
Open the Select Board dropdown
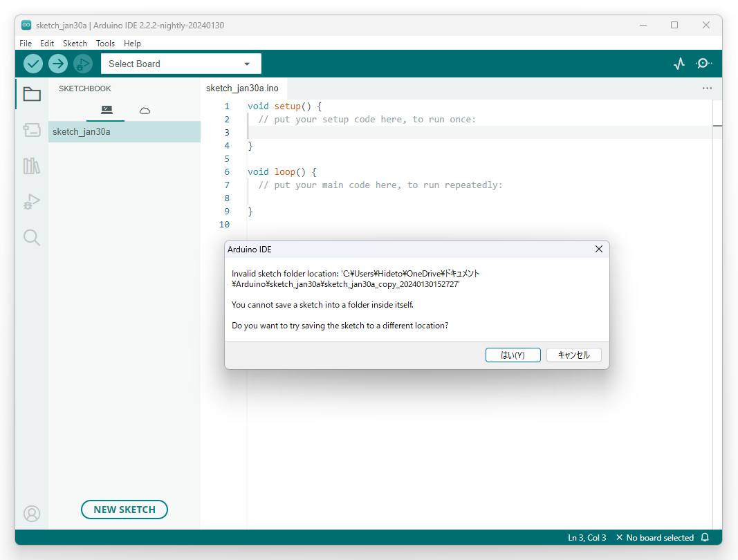[180, 63]
